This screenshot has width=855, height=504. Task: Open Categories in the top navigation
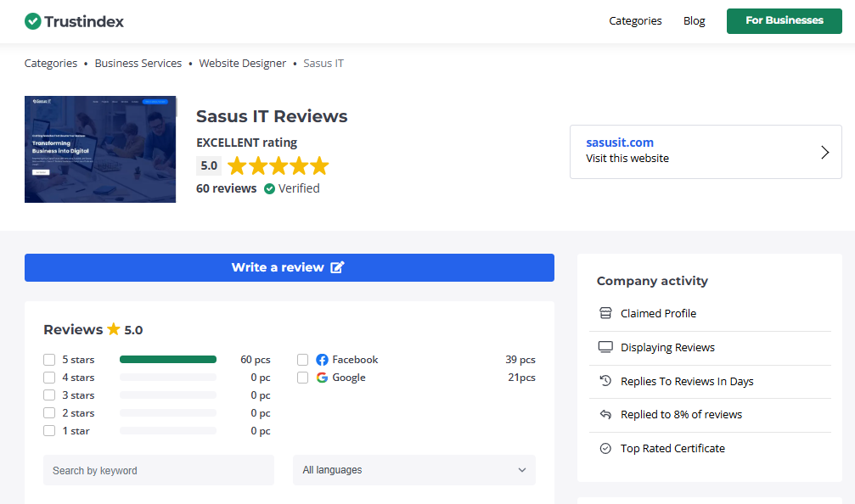click(x=635, y=21)
